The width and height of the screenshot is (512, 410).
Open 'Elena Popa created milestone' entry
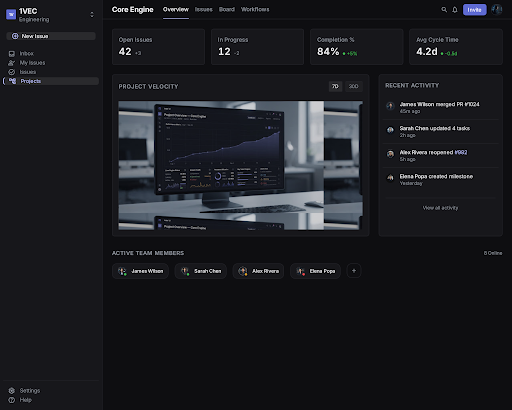pyautogui.click(x=440, y=179)
